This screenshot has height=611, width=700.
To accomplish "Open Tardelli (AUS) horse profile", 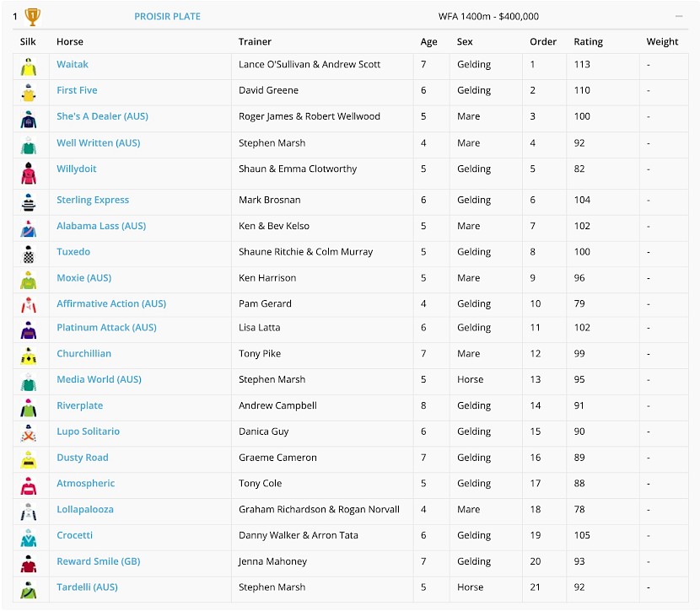I will point(87,587).
